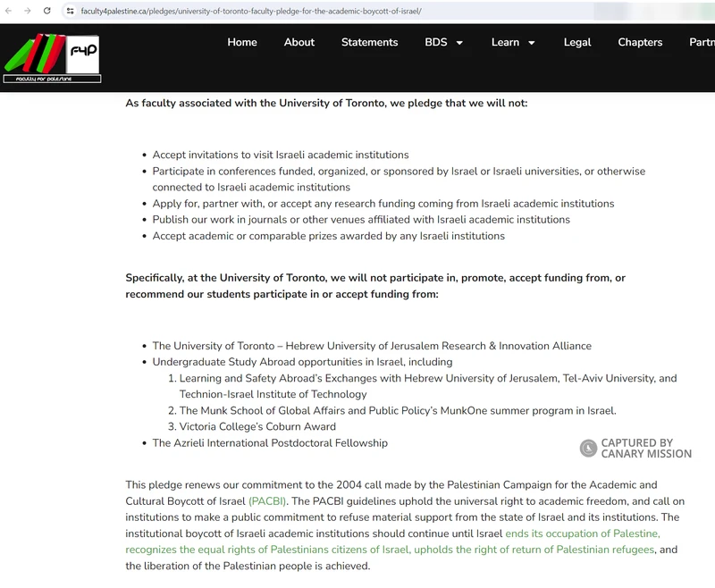This screenshot has width=715, height=588.
Task: Click the Canary Mission watermark logo
Action: point(588,448)
